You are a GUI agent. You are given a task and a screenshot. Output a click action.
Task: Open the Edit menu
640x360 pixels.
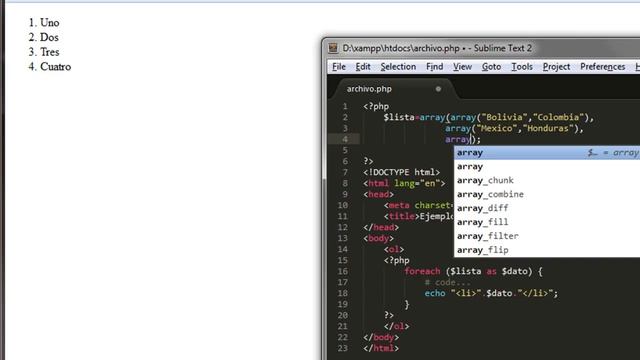(363, 67)
